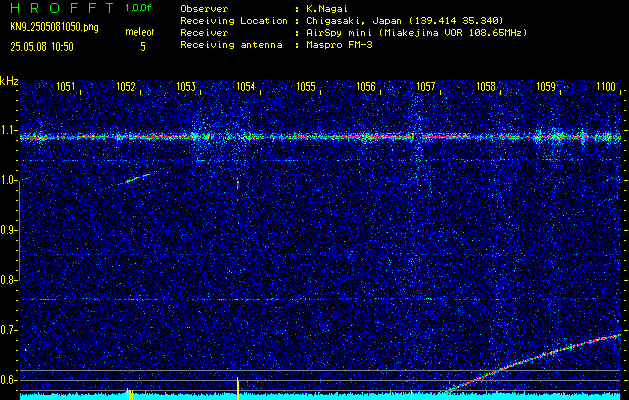The image size is (629, 400).
Task: Click the 0.9 frequency axis label
Action: click(x=7, y=230)
